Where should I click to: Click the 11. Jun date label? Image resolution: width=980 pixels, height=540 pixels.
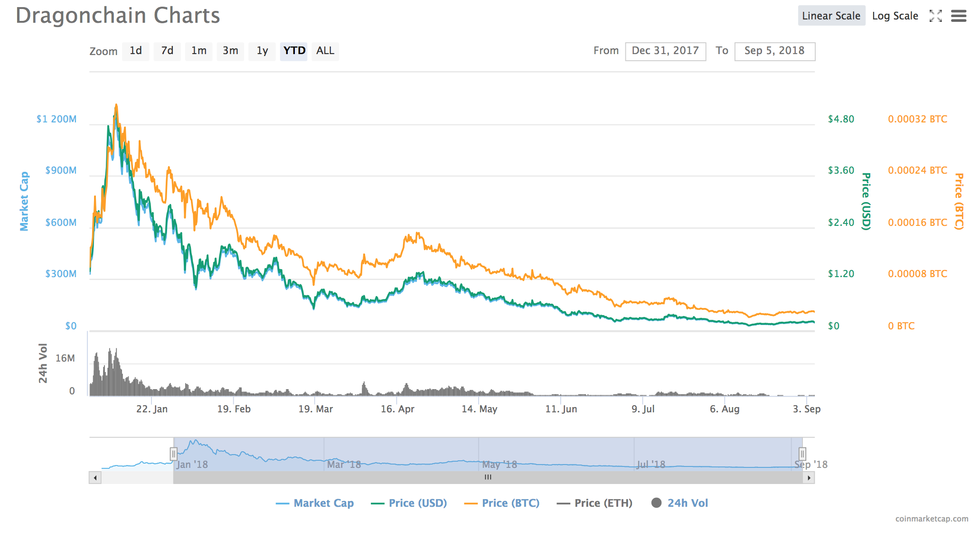(x=561, y=409)
